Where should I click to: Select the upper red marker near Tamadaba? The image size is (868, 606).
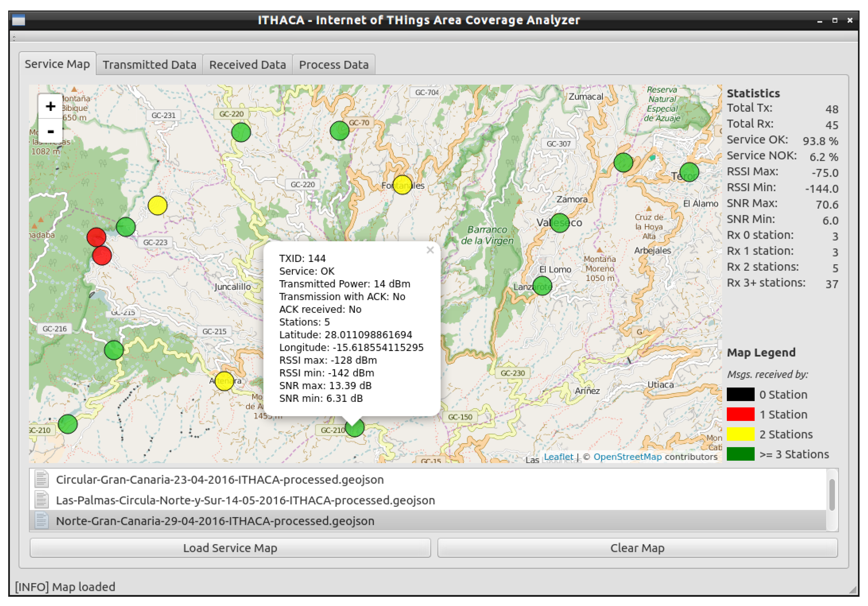coord(97,237)
